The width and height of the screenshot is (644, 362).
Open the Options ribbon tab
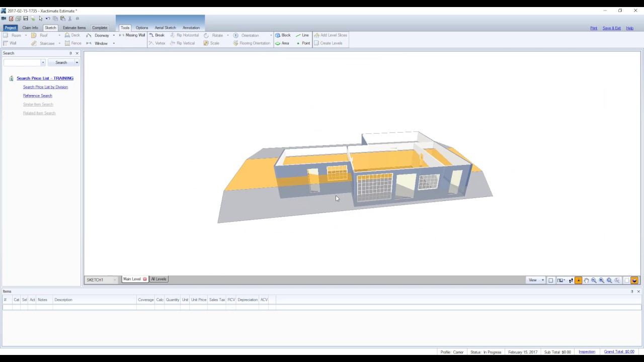pyautogui.click(x=142, y=28)
